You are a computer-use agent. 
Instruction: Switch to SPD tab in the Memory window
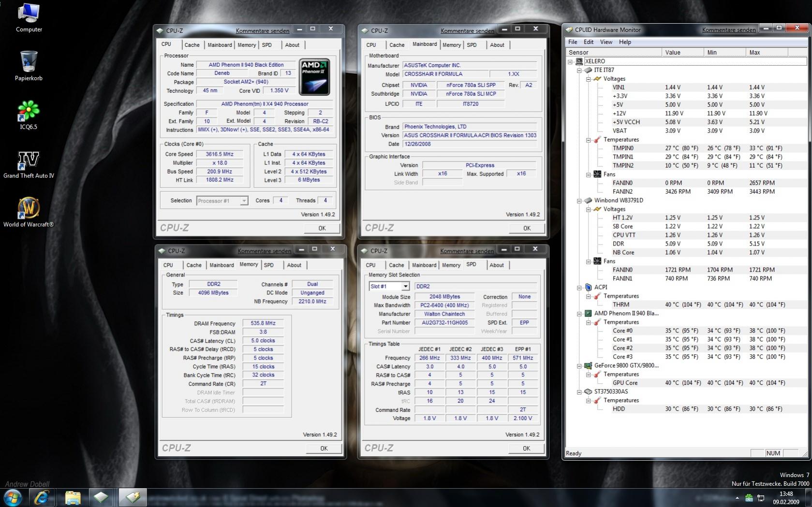click(269, 265)
